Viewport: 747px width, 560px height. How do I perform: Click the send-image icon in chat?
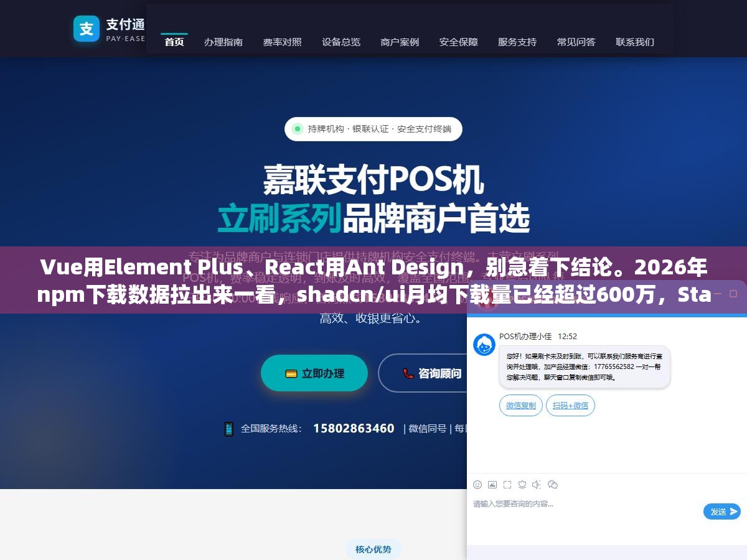click(492, 485)
